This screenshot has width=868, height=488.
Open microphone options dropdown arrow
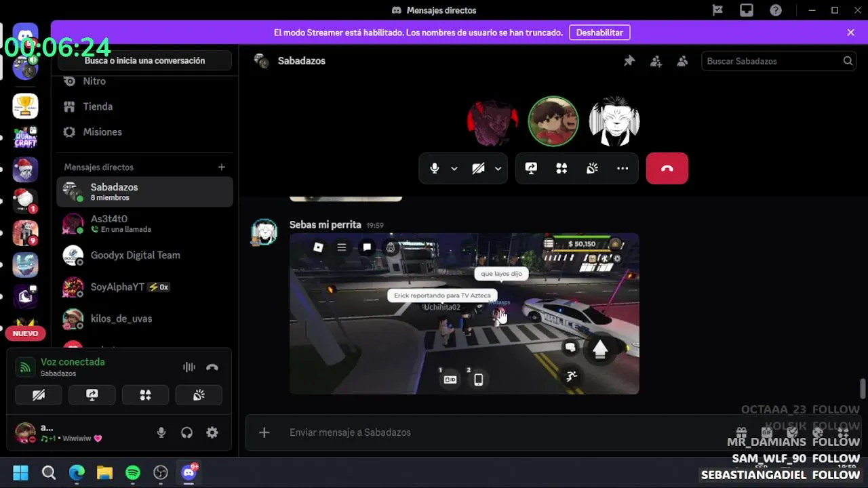[454, 169]
